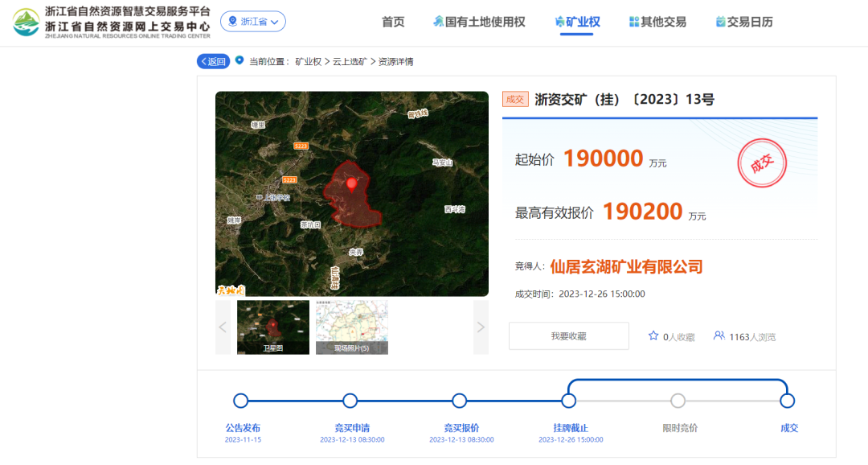Click the 返回 back button
Image resolution: width=868 pixels, height=465 pixels.
tap(213, 61)
